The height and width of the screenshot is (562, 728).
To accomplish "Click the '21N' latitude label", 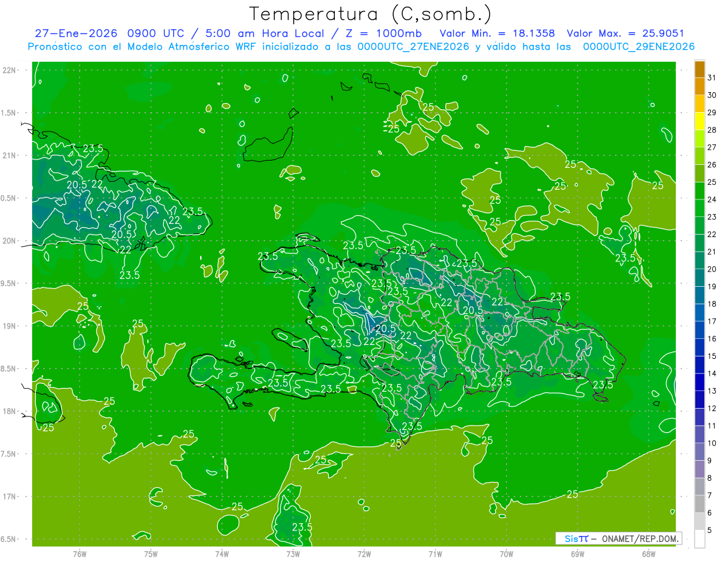I will coord(9,155).
